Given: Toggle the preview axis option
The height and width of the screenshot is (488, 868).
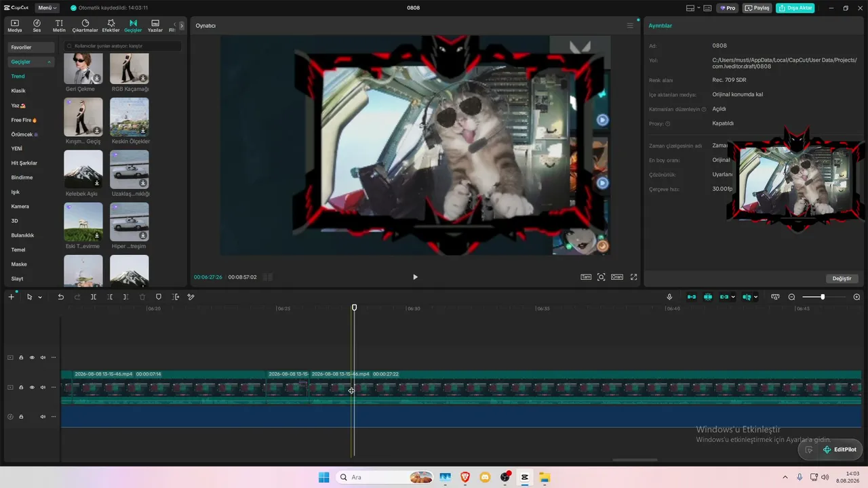Looking at the screenshot, I should (747, 297).
